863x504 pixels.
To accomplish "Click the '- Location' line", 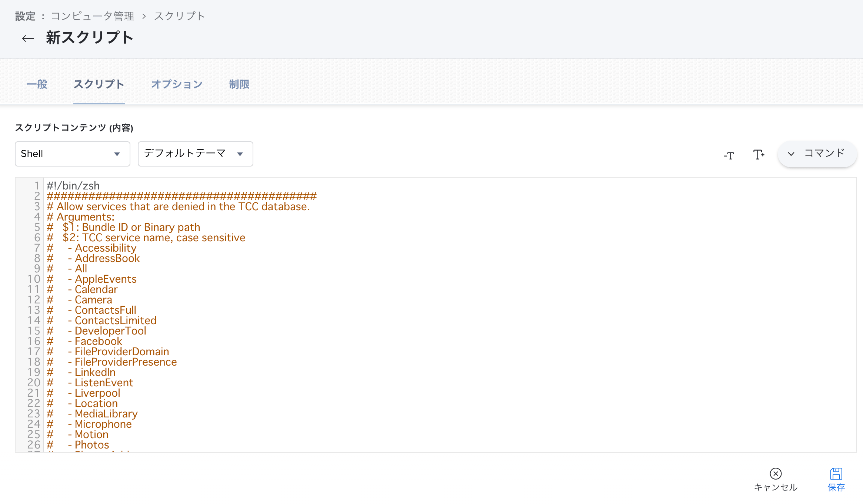I will [83, 403].
